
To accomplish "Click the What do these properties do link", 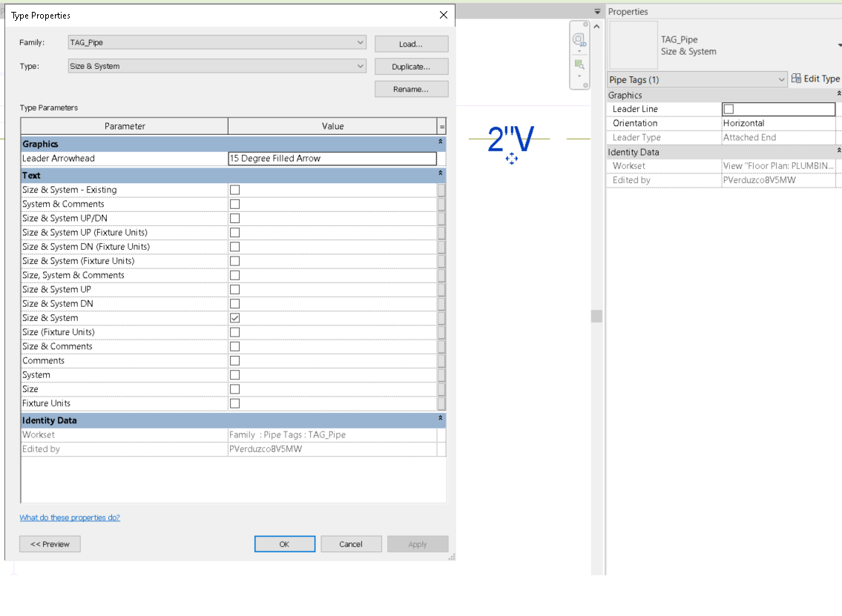I will (69, 517).
